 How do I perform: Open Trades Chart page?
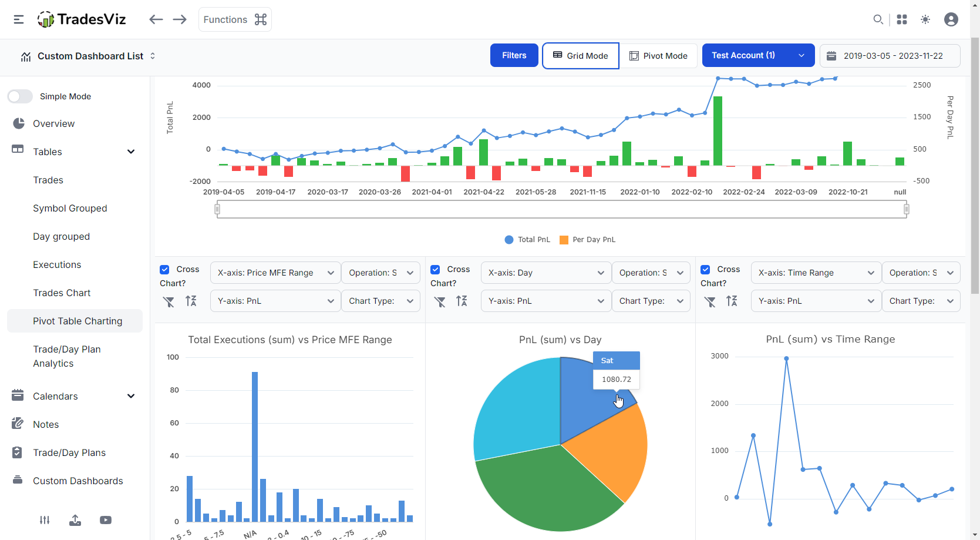[62, 293]
